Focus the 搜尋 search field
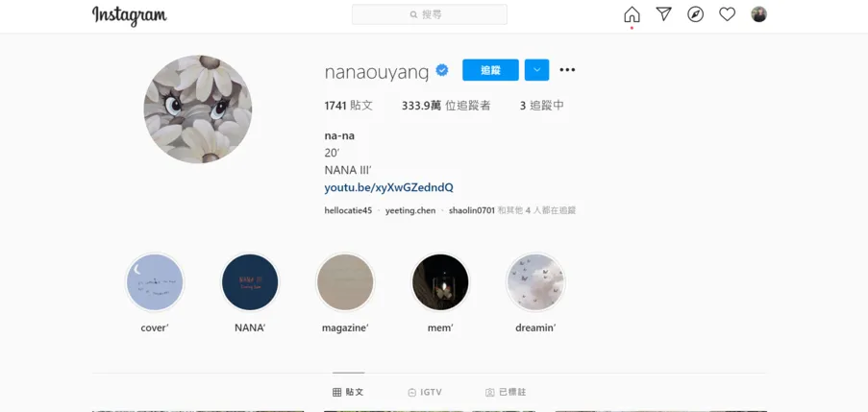Image resolution: width=868 pixels, height=412 pixels. tap(430, 14)
